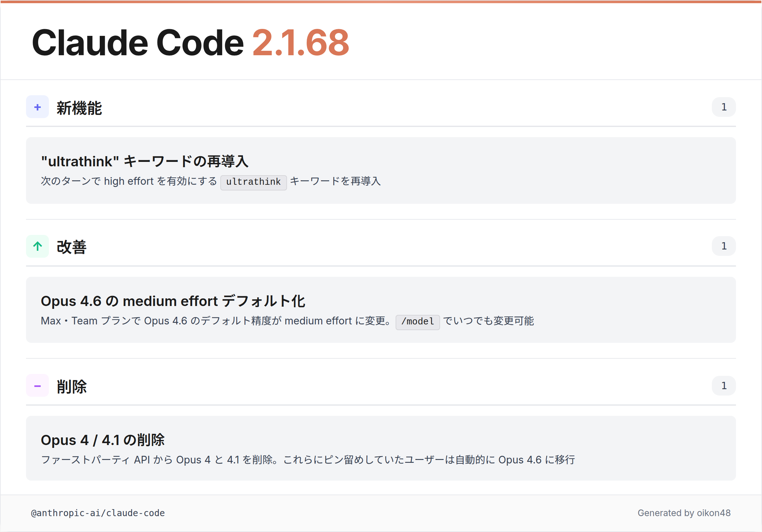The width and height of the screenshot is (762, 532).
Task: Click the 新機能 section heading
Action: [79, 108]
